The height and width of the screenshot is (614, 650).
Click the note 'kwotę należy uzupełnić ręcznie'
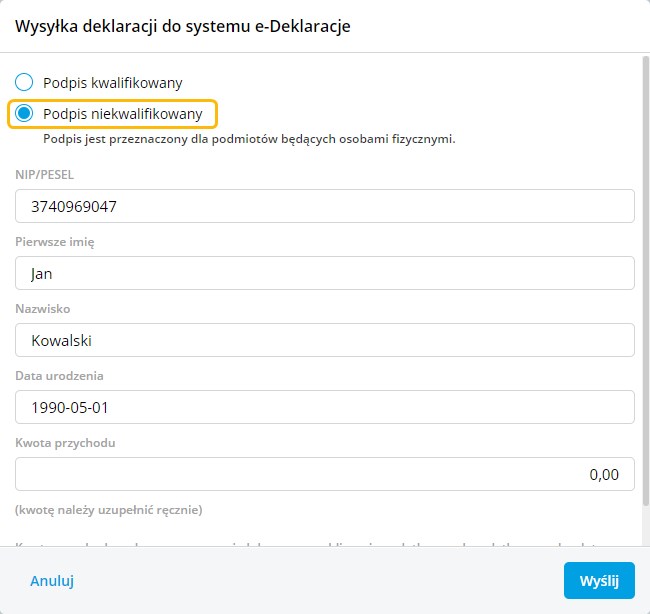109,510
